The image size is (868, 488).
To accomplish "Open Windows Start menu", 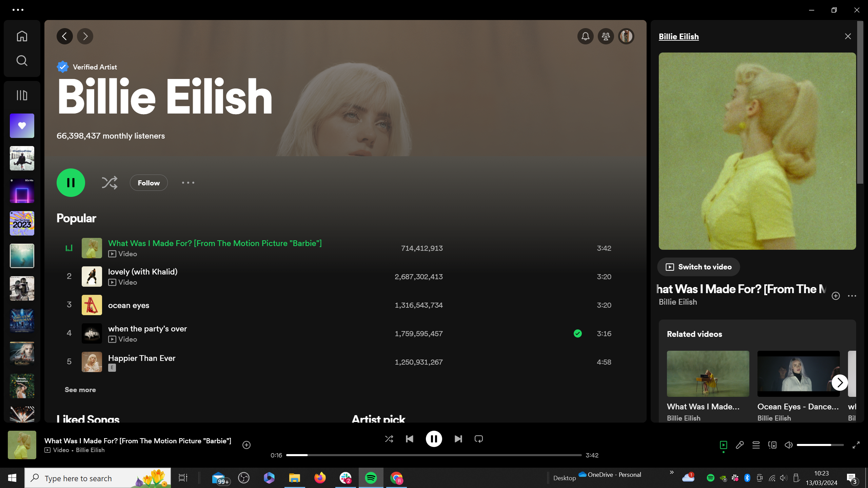I will 12,478.
